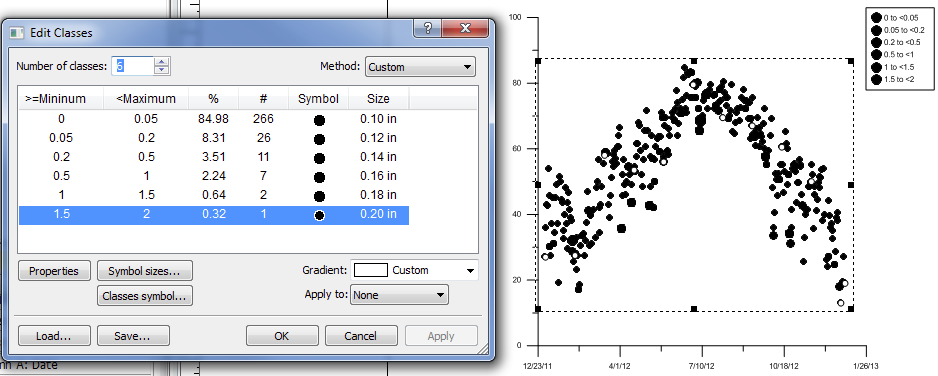The width and height of the screenshot is (938, 376).
Task: Click the >=Mininum column header
Action: 56,99
